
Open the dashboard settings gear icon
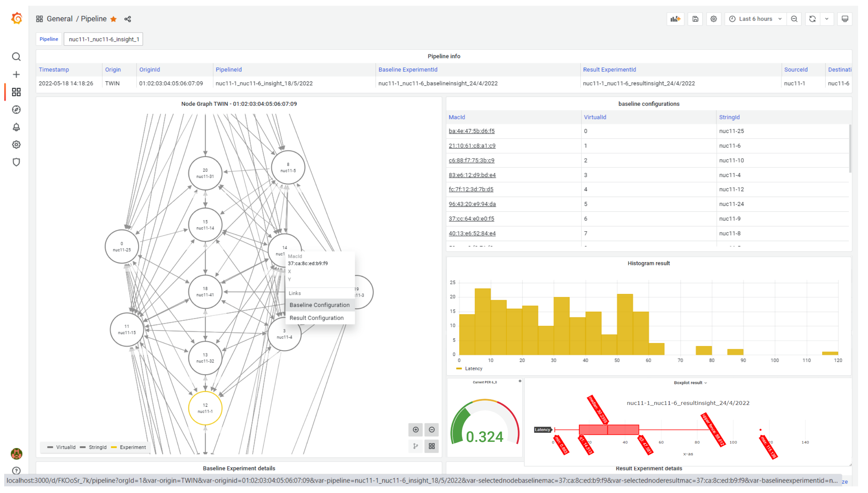(x=713, y=19)
